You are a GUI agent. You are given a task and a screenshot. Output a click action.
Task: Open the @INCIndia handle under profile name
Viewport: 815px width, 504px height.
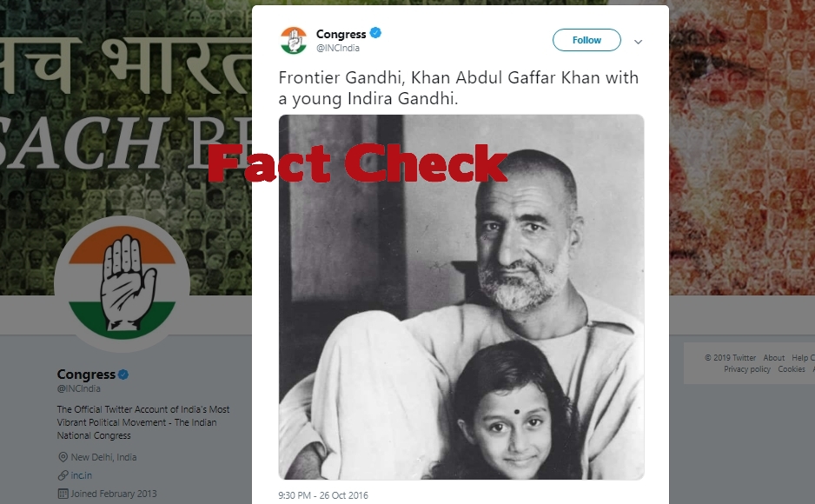[x=79, y=388]
